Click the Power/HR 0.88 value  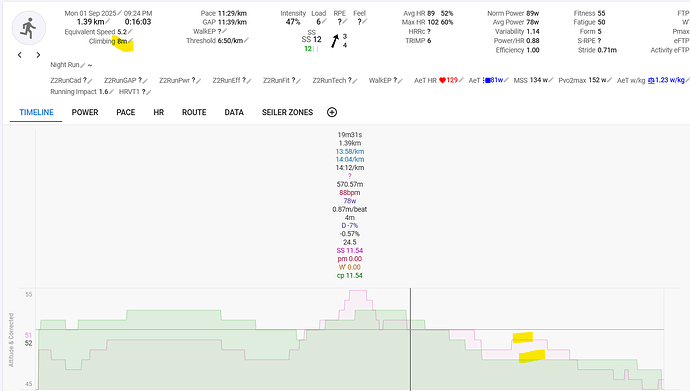click(x=533, y=40)
